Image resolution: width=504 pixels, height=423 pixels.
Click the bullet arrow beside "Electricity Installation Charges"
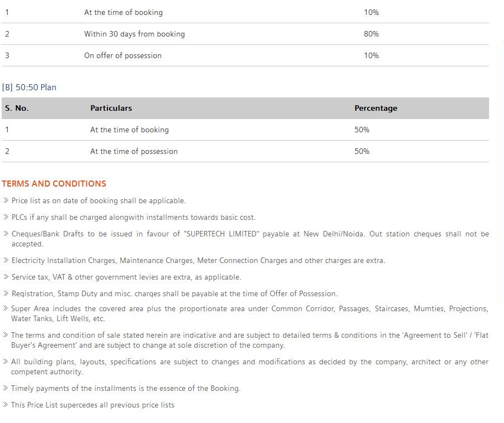click(x=6, y=260)
